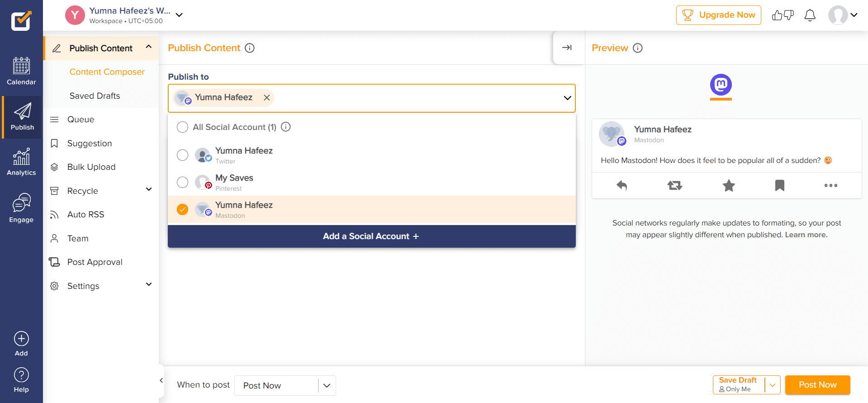Collapse the preview panel with arrow
The image size is (868, 403).
point(567,48)
